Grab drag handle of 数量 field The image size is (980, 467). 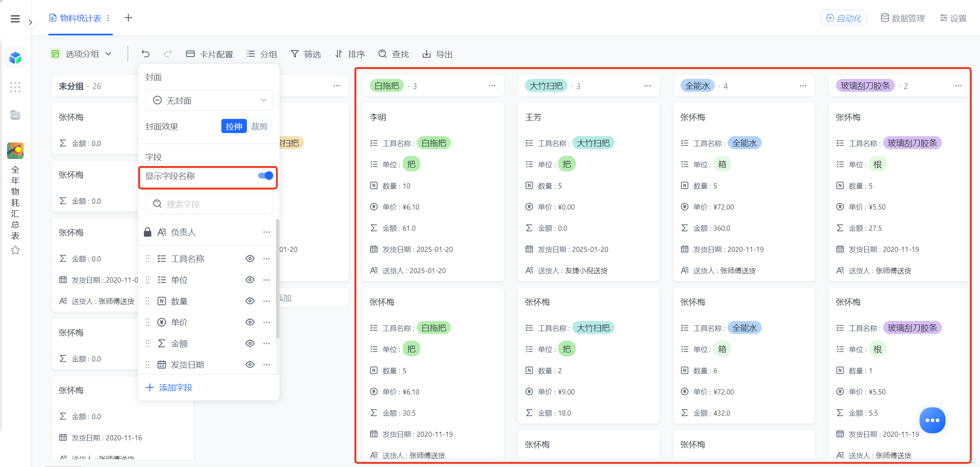pyautogui.click(x=148, y=301)
